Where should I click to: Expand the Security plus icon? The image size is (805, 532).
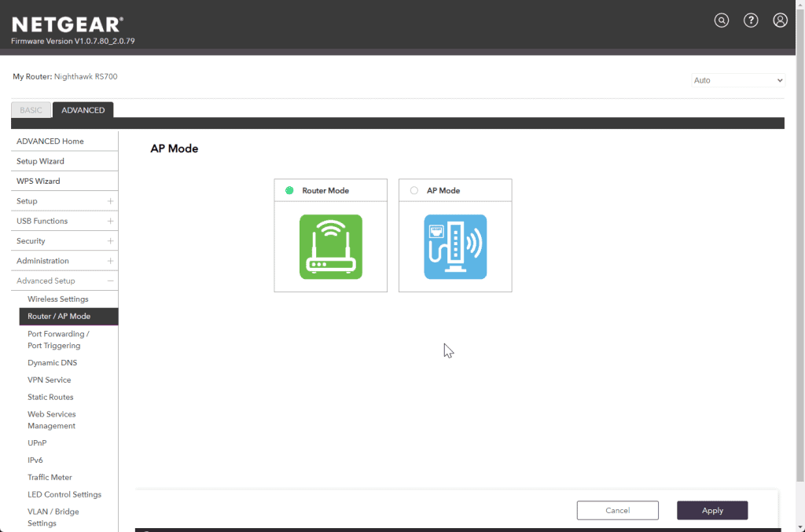110,241
